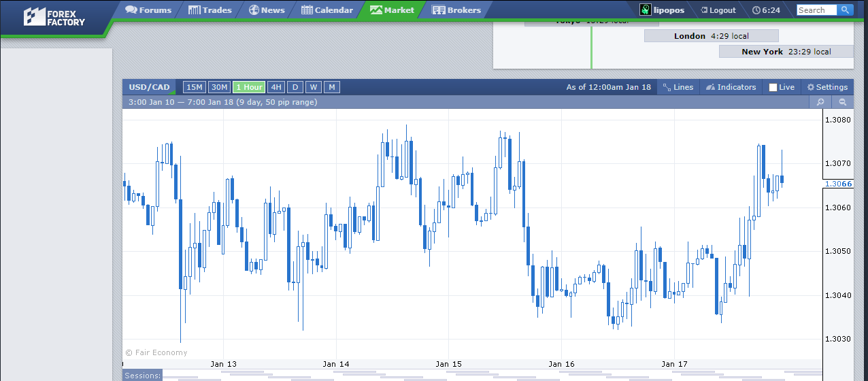Click the lipopos user avatar icon
Viewport: 868px width, 381px height.
coord(646,10)
